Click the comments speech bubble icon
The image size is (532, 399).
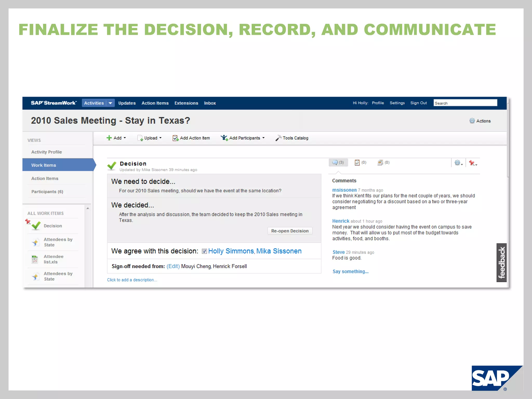tap(335, 163)
